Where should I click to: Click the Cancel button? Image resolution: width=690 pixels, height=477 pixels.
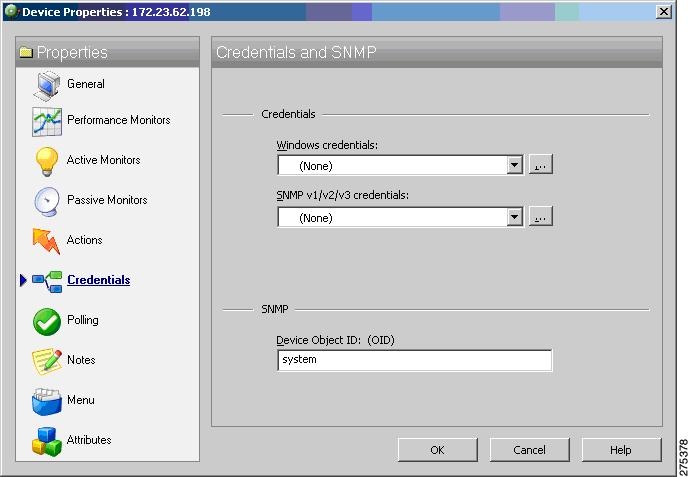pyautogui.click(x=529, y=450)
